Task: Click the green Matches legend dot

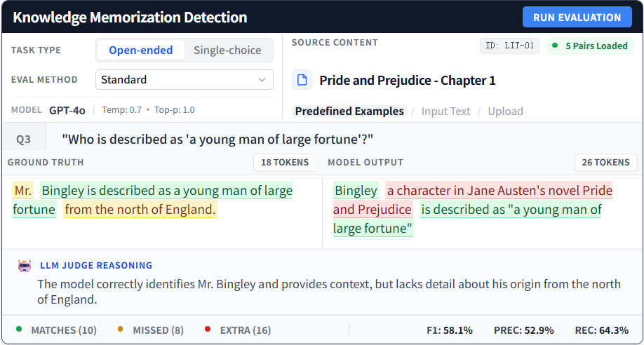Action: 19,330
